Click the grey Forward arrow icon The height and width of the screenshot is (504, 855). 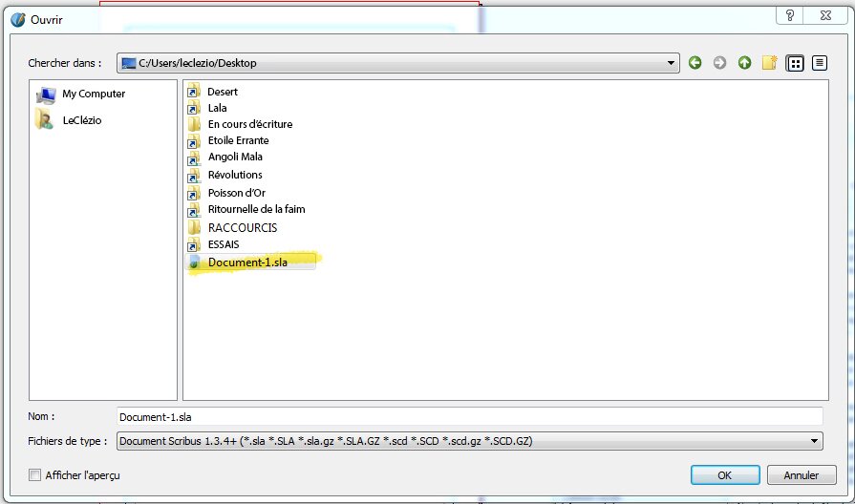pos(719,63)
